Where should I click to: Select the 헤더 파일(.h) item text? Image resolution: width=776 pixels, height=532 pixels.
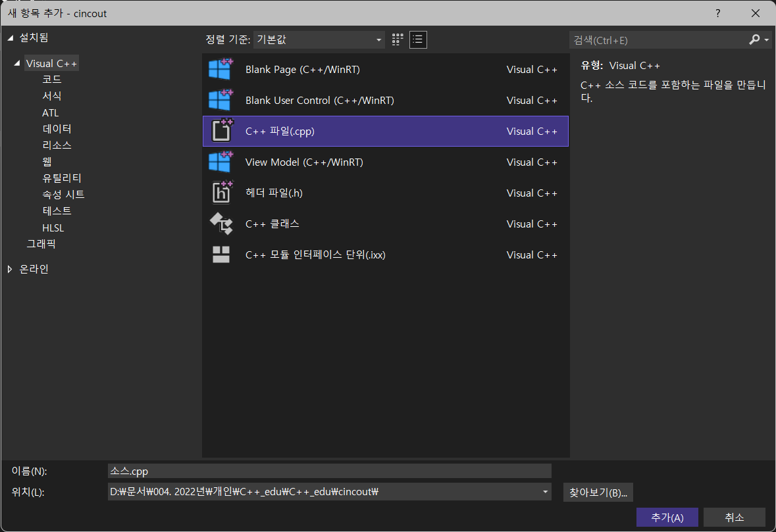pos(274,193)
